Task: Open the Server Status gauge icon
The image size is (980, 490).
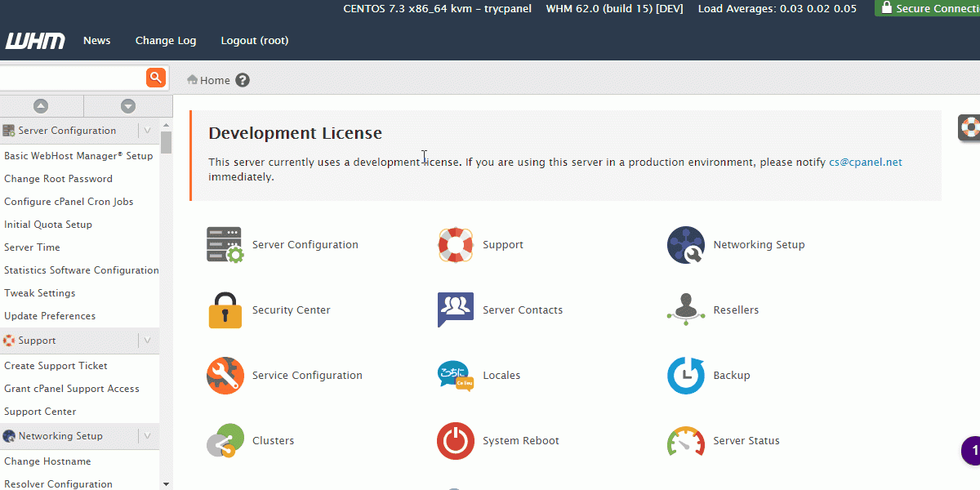Action: [x=686, y=441]
